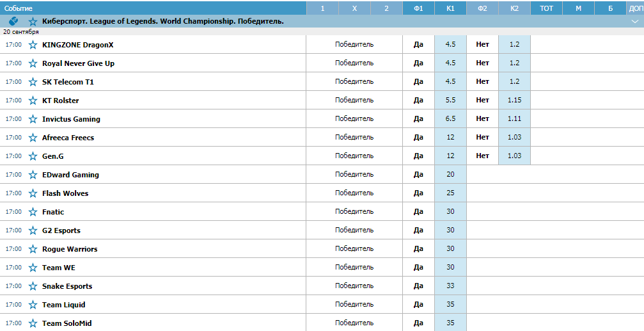Star the KT Rolster event

(33, 101)
